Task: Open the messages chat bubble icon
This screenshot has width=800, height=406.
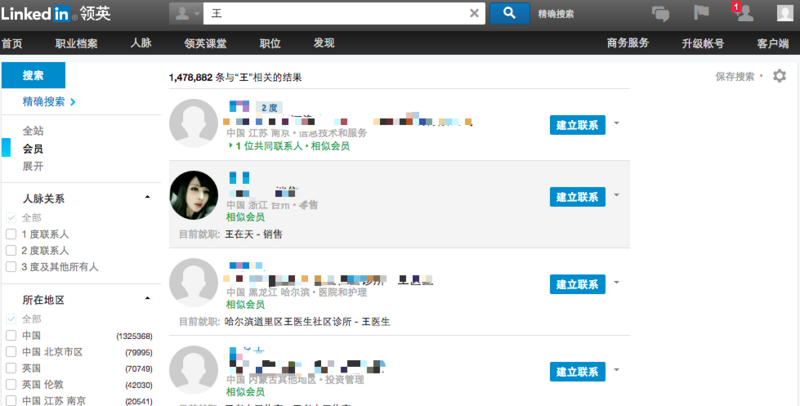Action: coord(660,13)
